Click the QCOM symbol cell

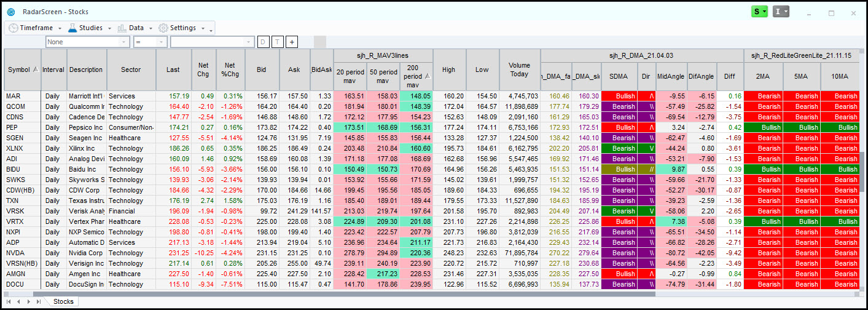(x=22, y=106)
